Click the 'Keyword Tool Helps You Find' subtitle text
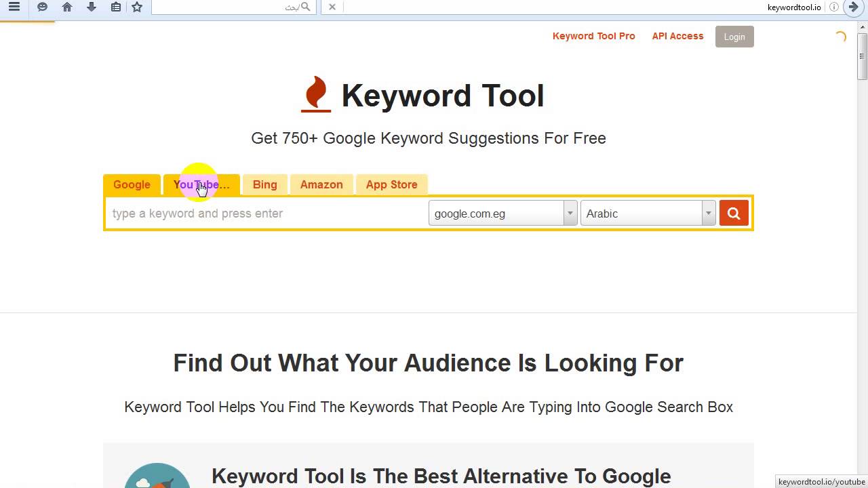 (x=429, y=407)
